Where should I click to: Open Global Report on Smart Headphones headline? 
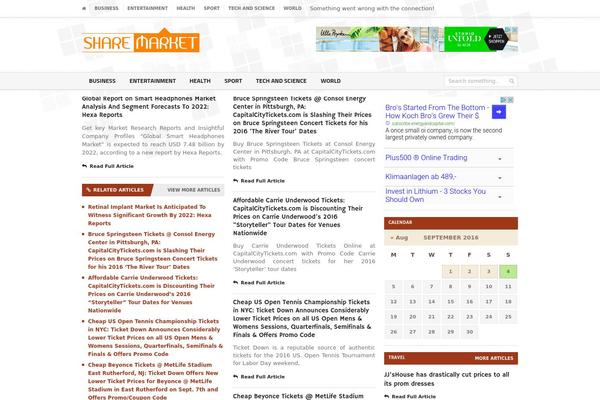point(149,107)
